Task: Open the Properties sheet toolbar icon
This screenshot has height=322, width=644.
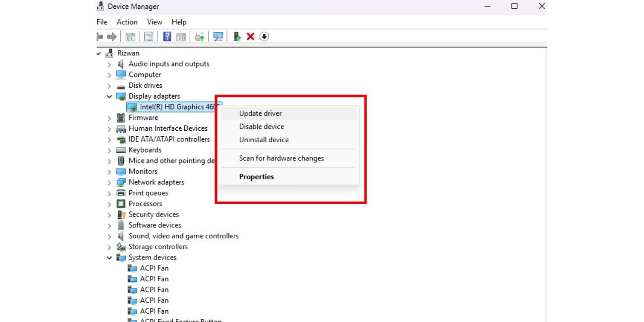Action: click(149, 37)
